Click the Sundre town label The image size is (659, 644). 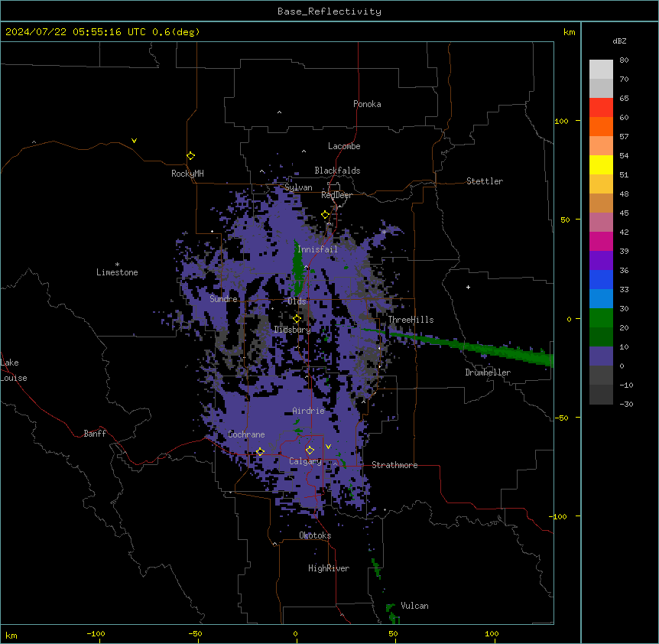223,299
